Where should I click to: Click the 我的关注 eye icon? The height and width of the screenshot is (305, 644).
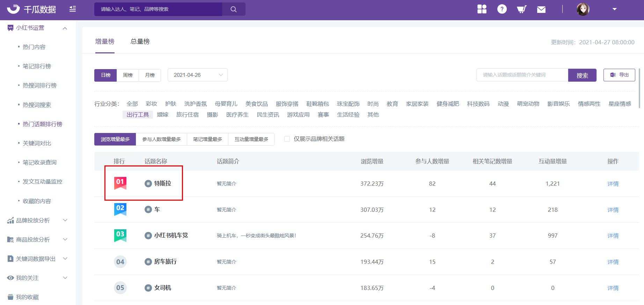pos(10,278)
